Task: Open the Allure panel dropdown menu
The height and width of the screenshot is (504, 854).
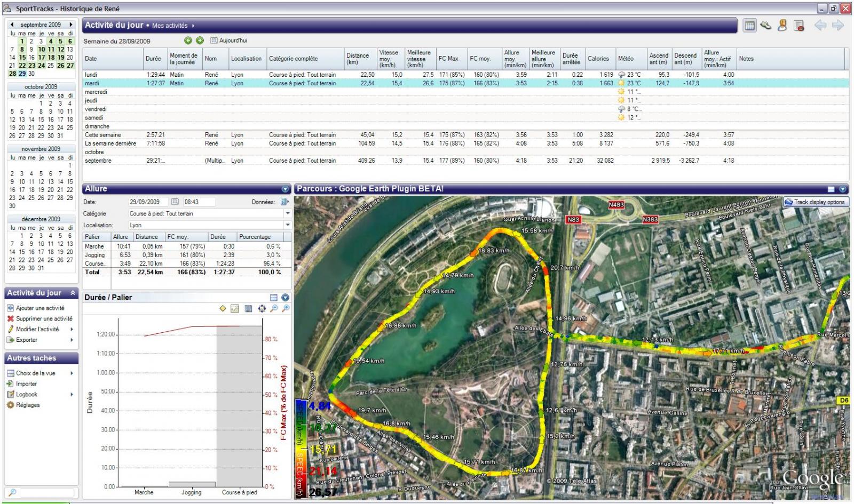Action: coord(285,189)
